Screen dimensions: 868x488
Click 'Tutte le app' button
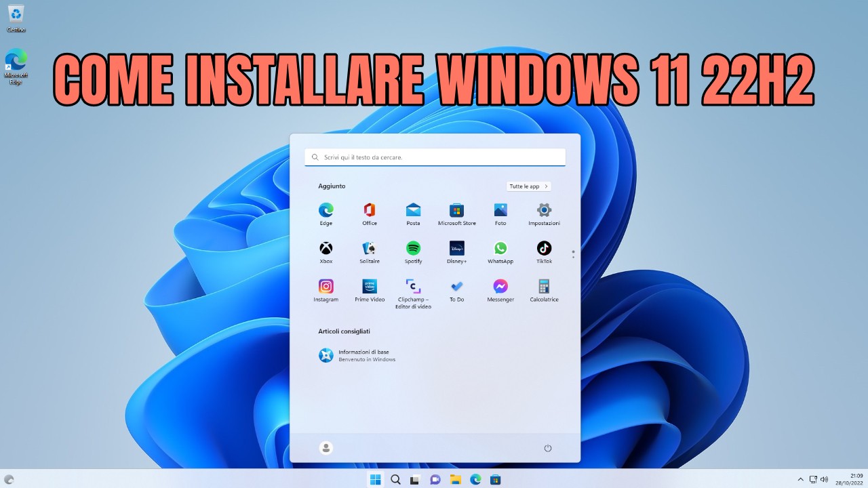(529, 186)
